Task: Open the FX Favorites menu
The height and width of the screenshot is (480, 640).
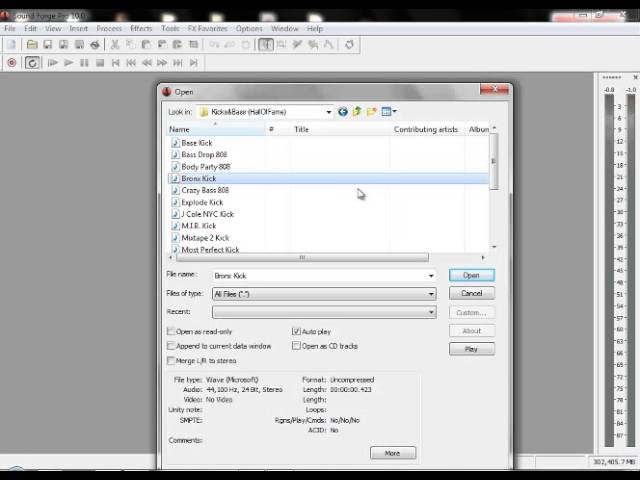Action: (x=205, y=29)
